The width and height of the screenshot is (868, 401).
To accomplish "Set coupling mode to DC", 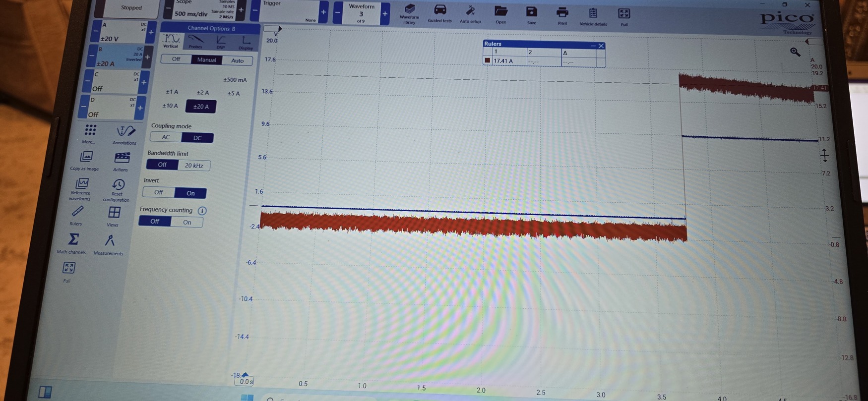I will [x=197, y=138].
